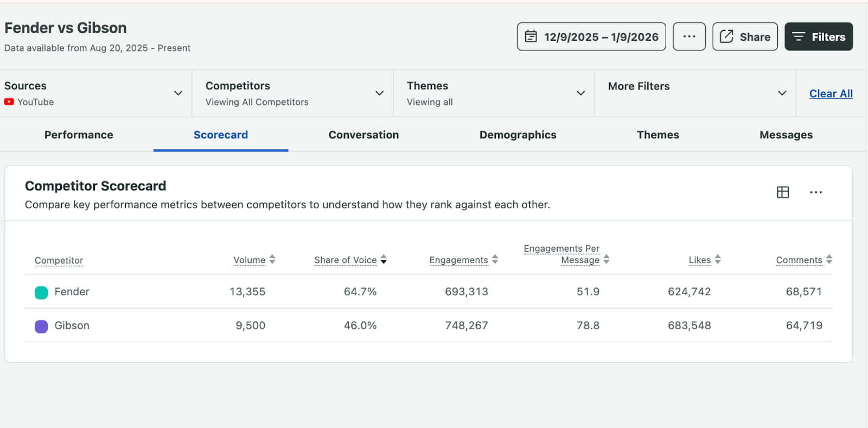Click the Share button
This screenshot has width=868, height=428.
(x=745, y=36)
